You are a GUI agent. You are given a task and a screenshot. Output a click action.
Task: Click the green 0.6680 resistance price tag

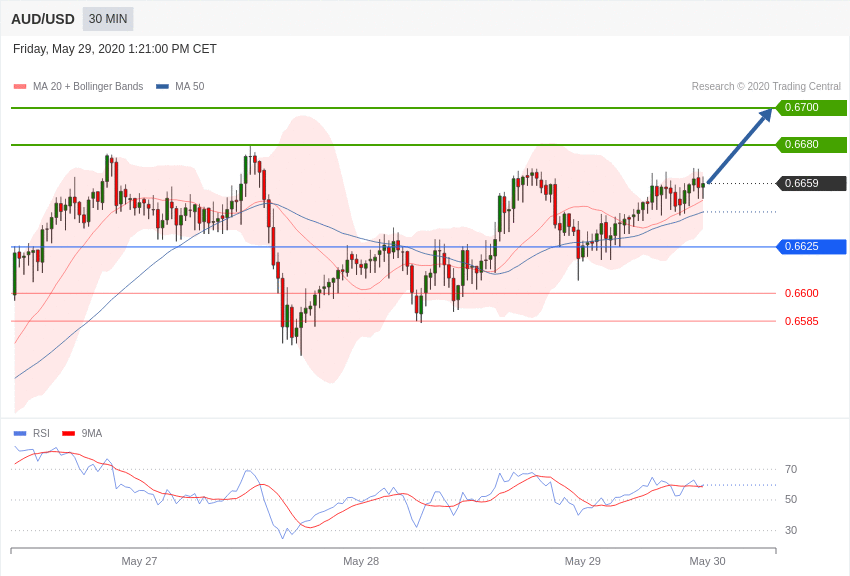click(x=812, y=145)
